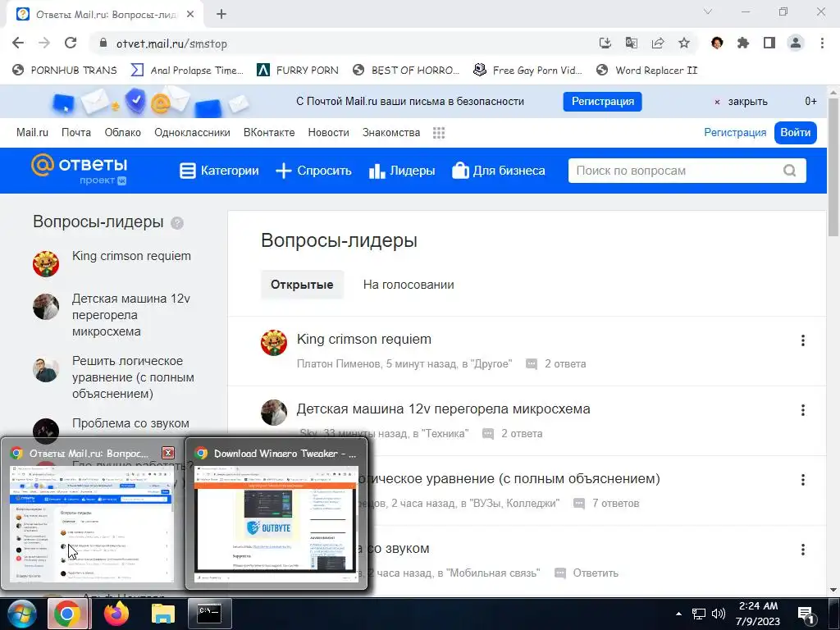
Task: Click the share page icon in address bar
Action: [658, 43]
